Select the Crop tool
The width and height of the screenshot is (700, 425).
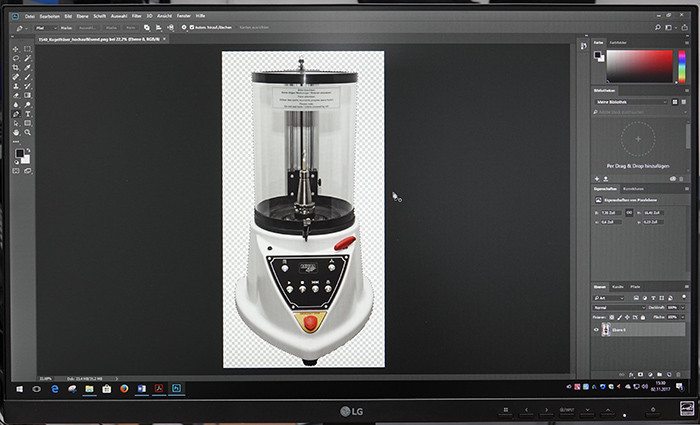17,67
